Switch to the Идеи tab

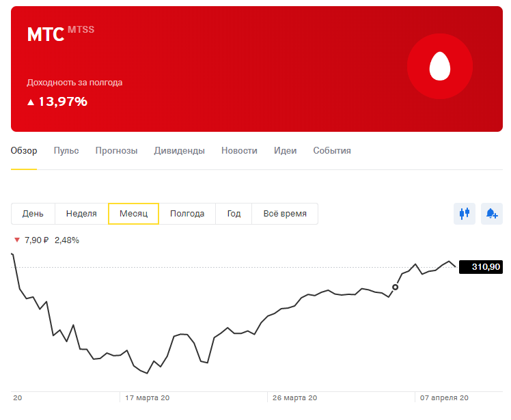(x=285, y=150)
